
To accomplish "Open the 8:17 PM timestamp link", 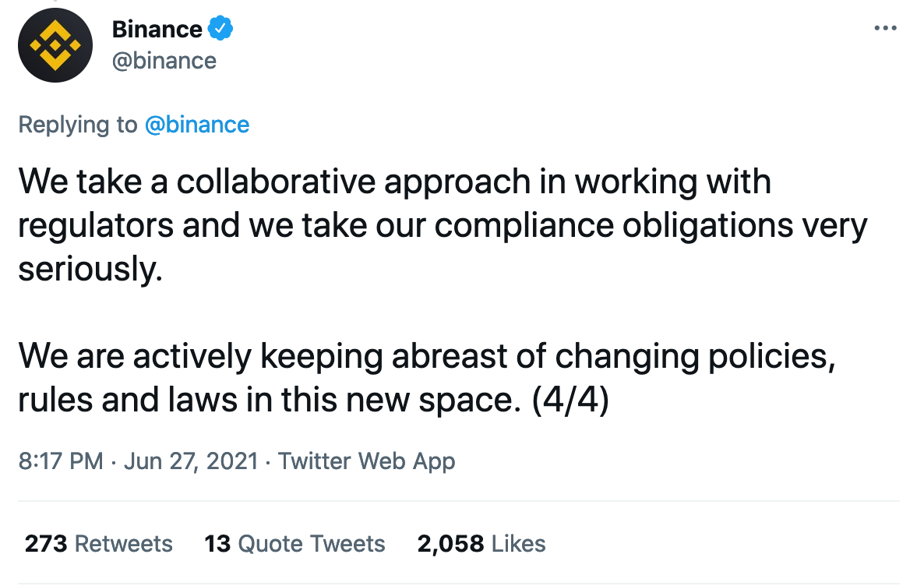I will [x=61, y=461].
